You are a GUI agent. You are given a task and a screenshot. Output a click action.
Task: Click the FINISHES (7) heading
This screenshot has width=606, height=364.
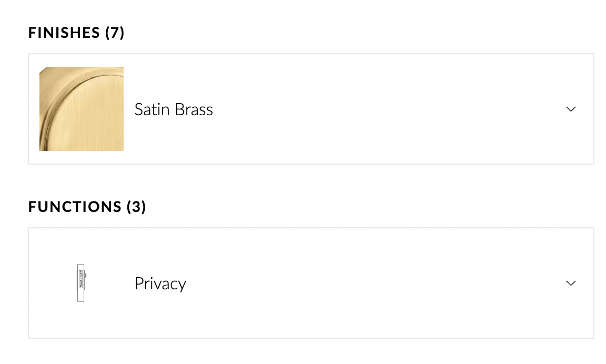click(x=76, y=33)
